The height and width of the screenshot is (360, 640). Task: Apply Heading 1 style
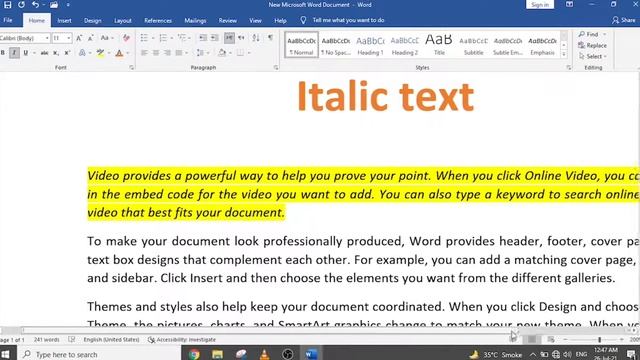(370, 45)
